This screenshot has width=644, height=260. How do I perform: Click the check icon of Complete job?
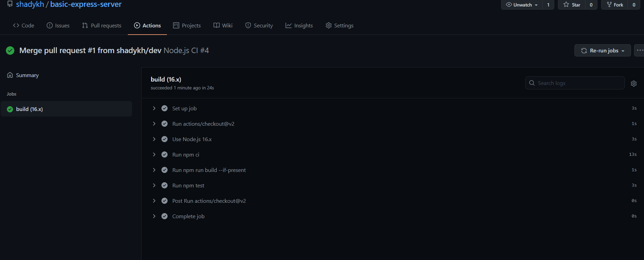[x=165, y=216]
